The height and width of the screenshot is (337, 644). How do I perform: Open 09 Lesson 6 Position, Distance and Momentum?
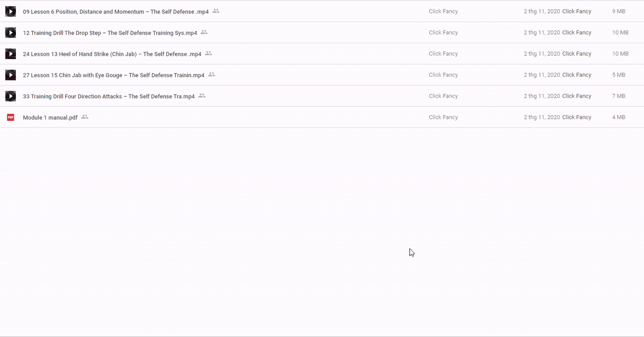[115, 12]
